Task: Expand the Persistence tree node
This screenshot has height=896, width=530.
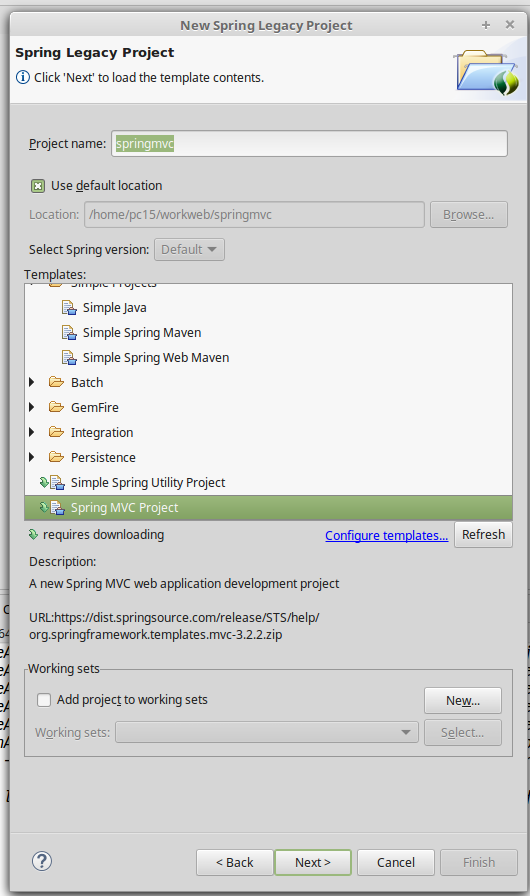Action: [x=32, y=457]
